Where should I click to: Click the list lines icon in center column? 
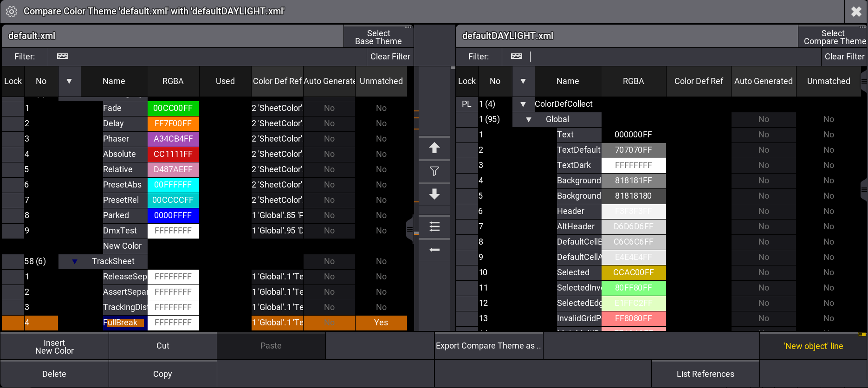coord(434,226)
